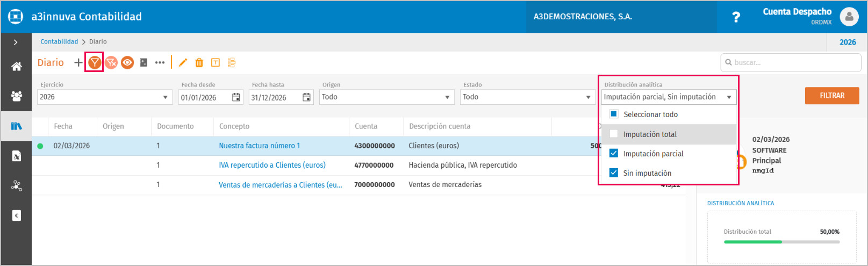Viewport: 868px width, 266px height.
Task: Uncheck the Imputación parcial checkbox
Action: click(614, 153)
